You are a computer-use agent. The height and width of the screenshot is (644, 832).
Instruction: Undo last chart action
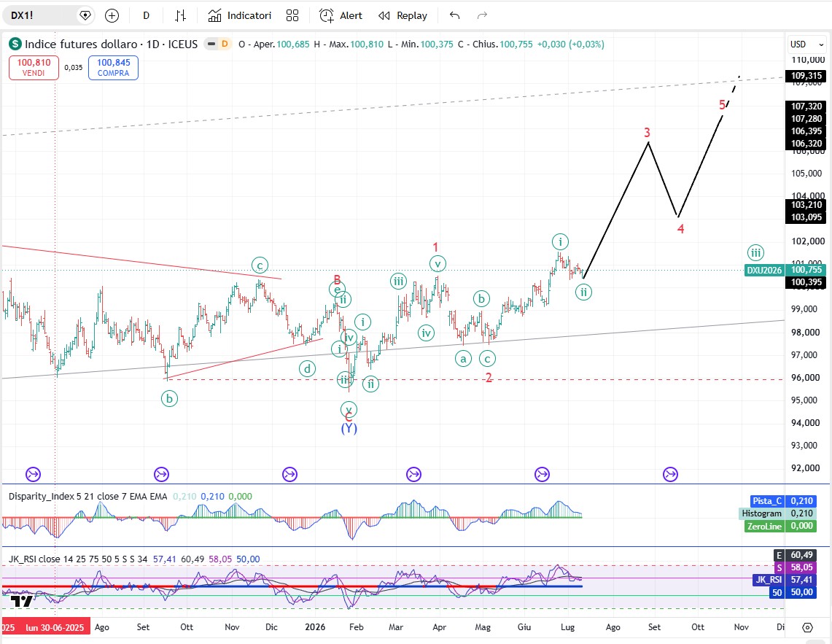coord(454,15)
